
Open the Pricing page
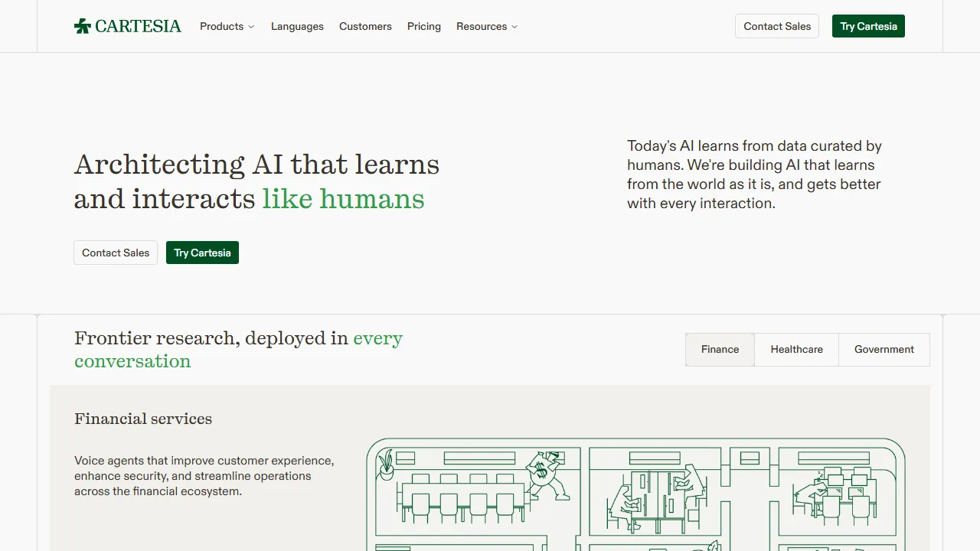pyautogui.click(x=424, y=26)
